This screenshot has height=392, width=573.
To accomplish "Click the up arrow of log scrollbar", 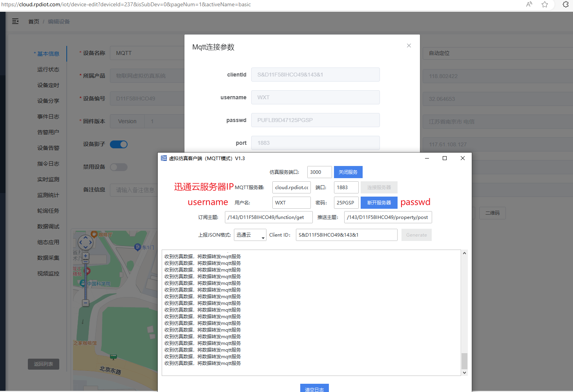I will (464, 253).
